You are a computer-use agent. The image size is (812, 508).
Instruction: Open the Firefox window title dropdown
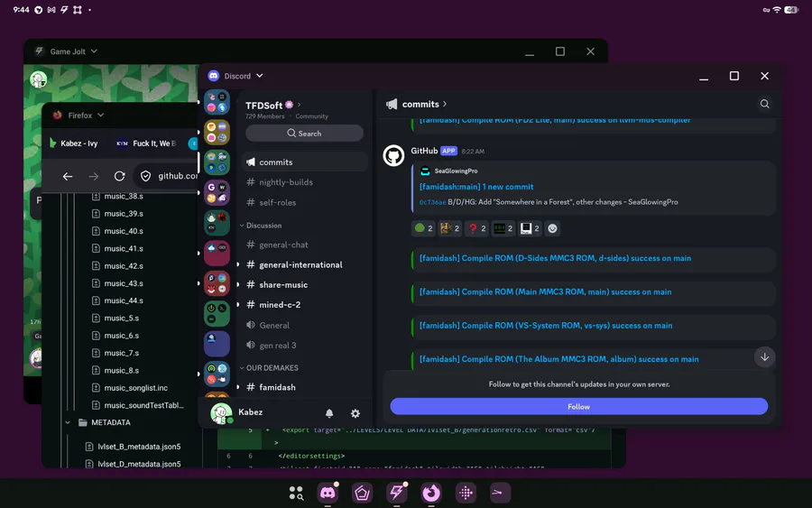coord(100,115)
